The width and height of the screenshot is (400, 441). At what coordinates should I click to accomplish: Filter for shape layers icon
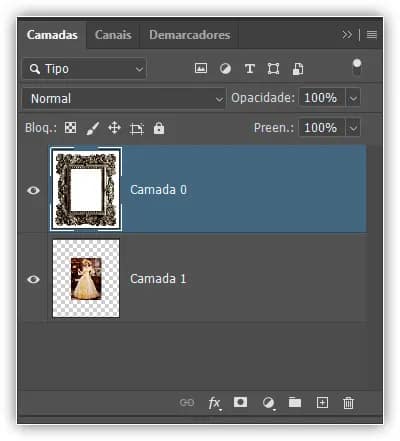(273, 69)
